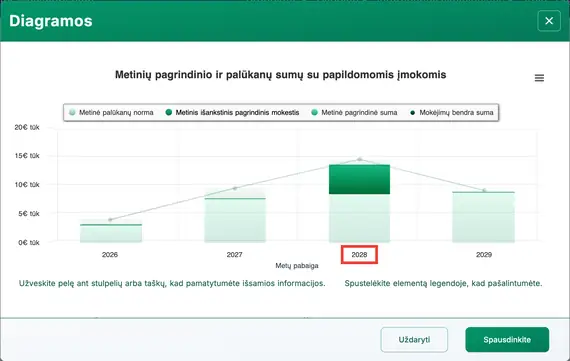Click the Spustelėkite elementą legendoje hint text
570x361 pixels.
[x=443, y=283]
